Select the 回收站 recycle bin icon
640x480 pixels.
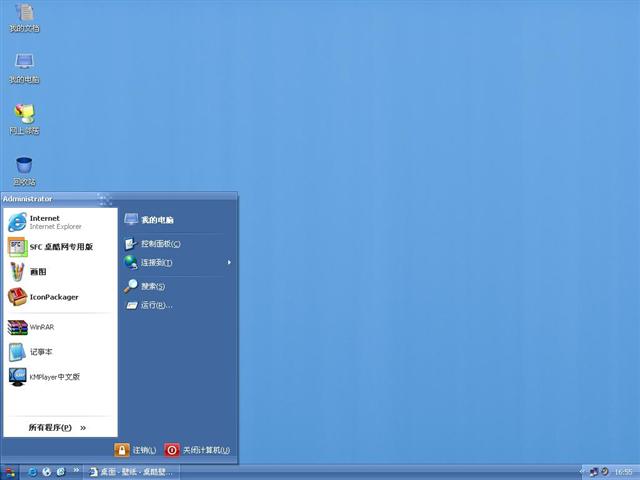pyautogui.click(x=24, y=171)
